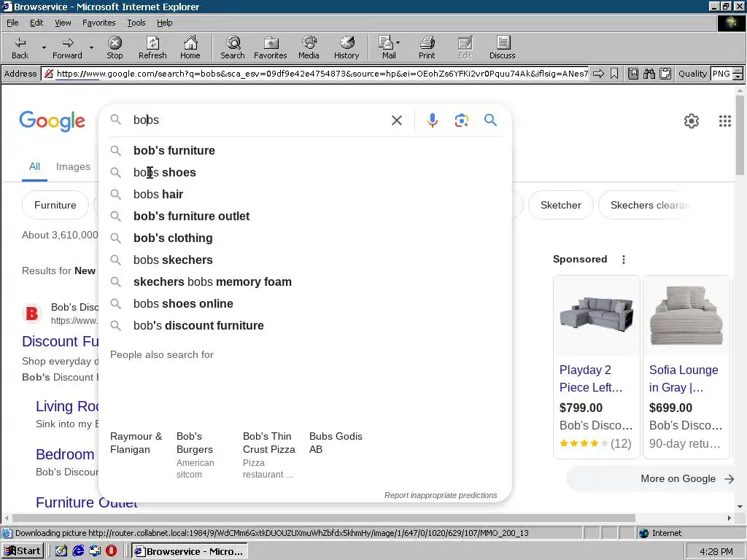Viewport: 747px width, 560px height.
Task: Select the All results tab
Action: (x=34, y=167)
